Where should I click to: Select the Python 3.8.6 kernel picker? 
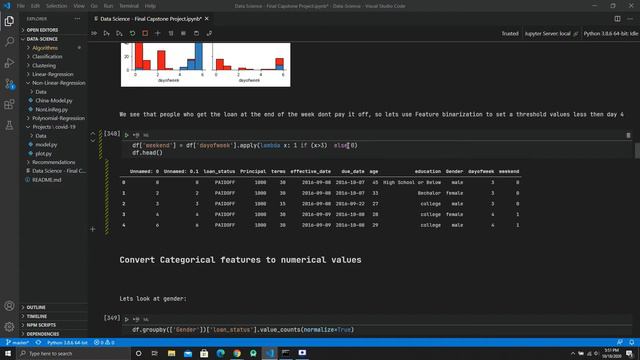click(x=611, y=33)
